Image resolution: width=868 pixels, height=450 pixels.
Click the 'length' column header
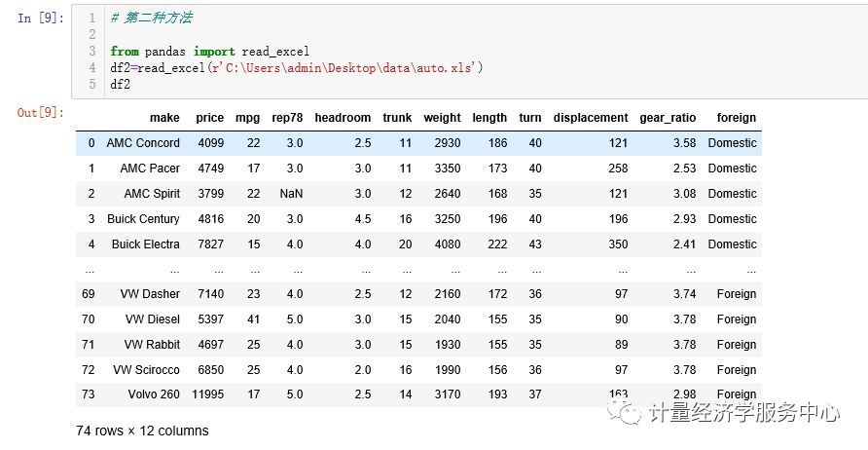pyautogui.click(x=489, y=118)
